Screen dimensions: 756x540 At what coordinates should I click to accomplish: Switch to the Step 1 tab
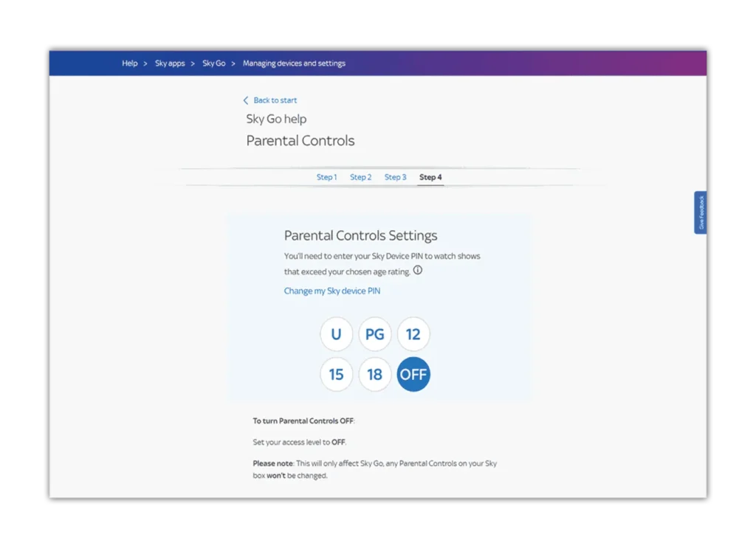tap(326, 177)
